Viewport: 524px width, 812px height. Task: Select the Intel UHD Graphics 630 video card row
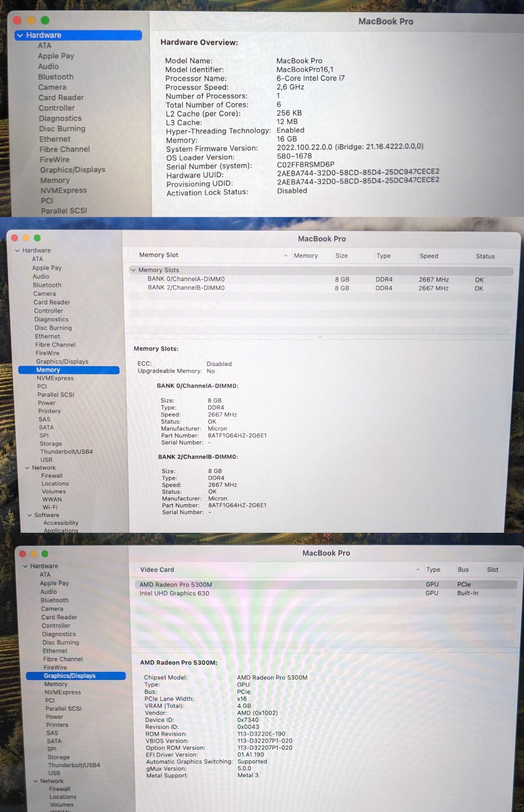point(326,593)
